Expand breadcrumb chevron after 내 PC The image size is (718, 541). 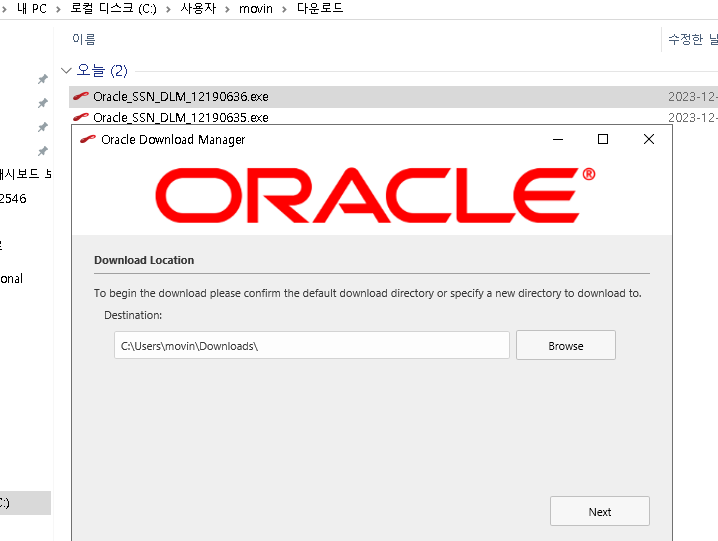tap(58, 9)
